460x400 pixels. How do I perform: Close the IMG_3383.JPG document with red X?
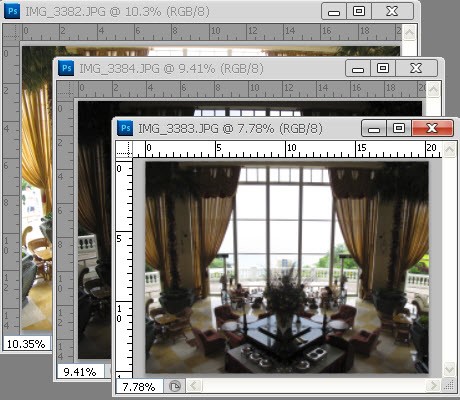(x=432, y=128)
